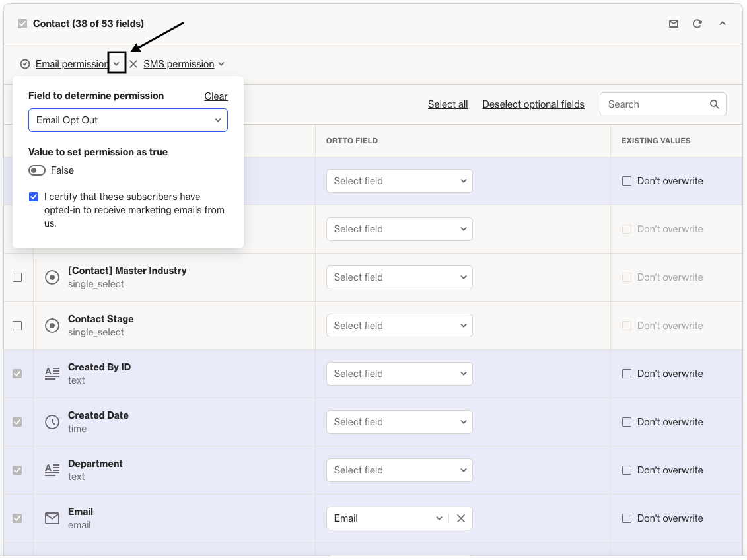Click the ORTTO FIELD column header
Screen dimensions: 747x560
[351, 141]
